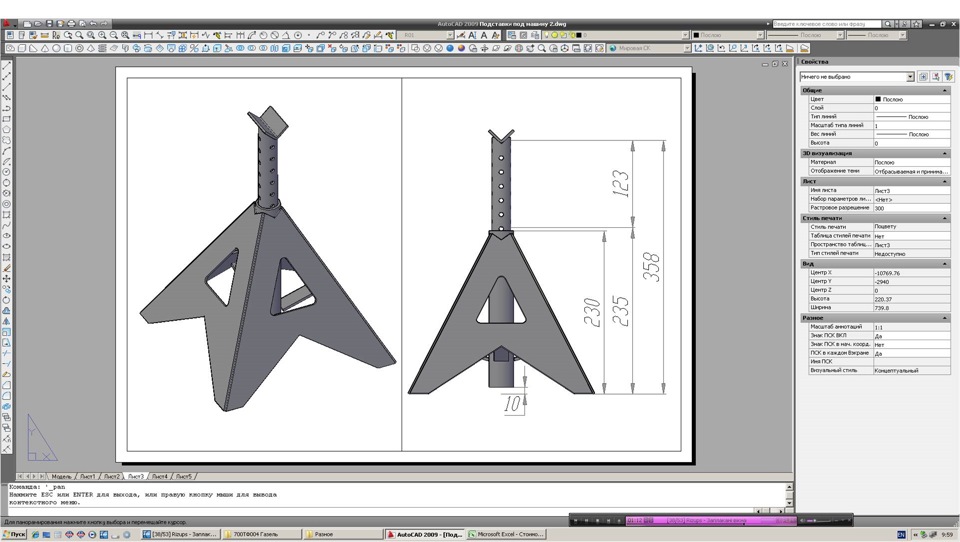
Task: Click Quick Select icon in Properties panel
Action: click(948, 77)
